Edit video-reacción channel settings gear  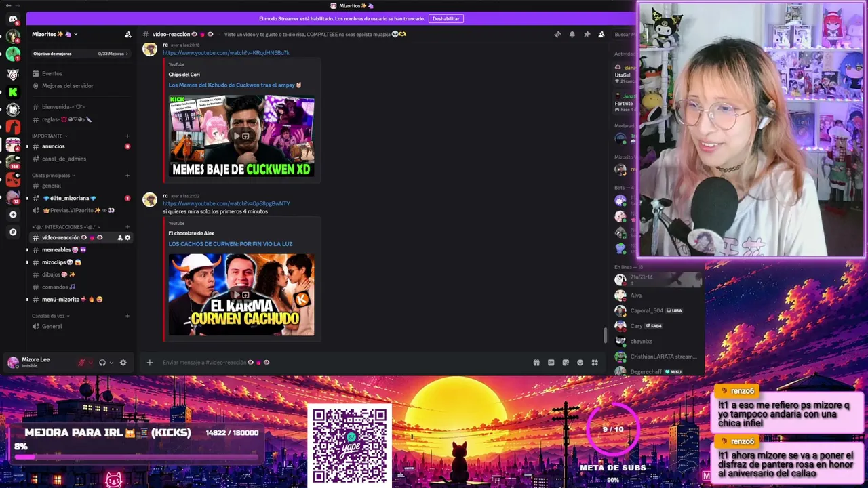tap(127, 238)
